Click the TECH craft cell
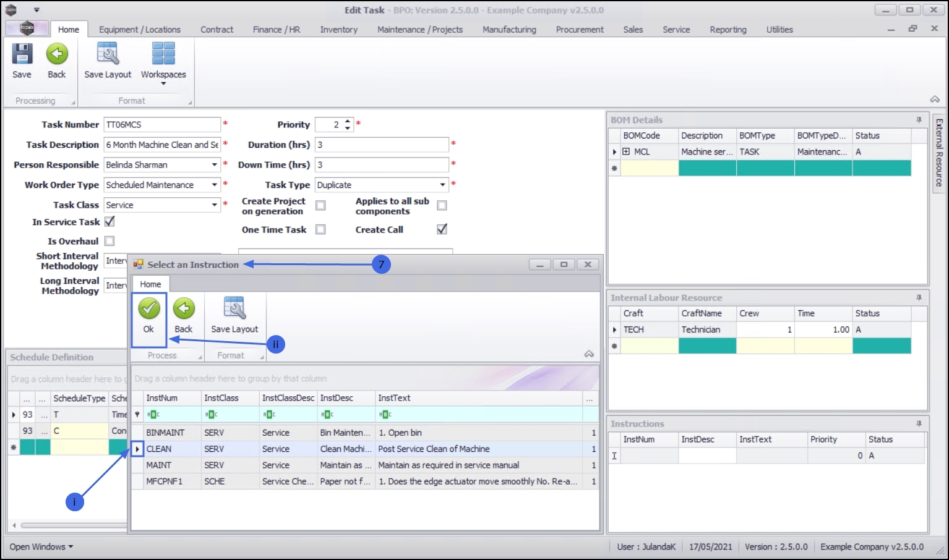The width and height of the screenshot is (949, 560). point(650,329)
